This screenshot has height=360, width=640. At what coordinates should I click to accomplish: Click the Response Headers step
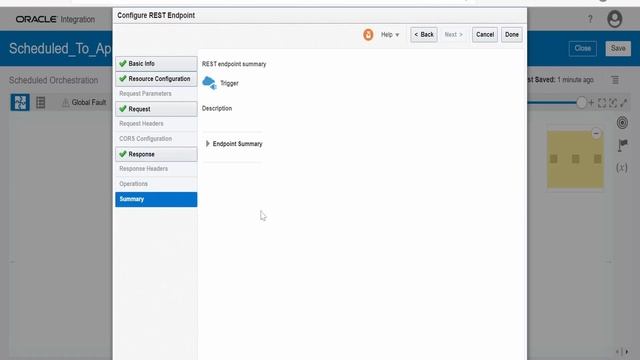click(156, 169)
